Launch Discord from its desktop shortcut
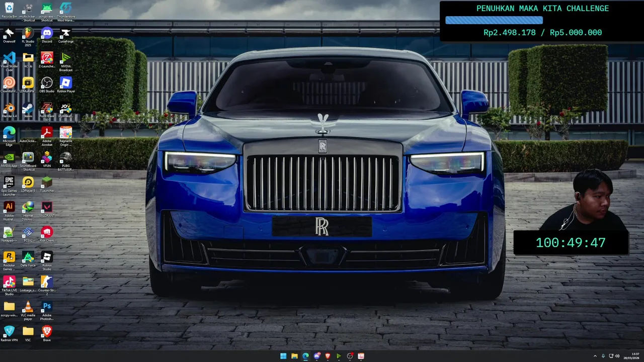Image resolution: width=644 pixels, height=362 pixels. point(47,34)
